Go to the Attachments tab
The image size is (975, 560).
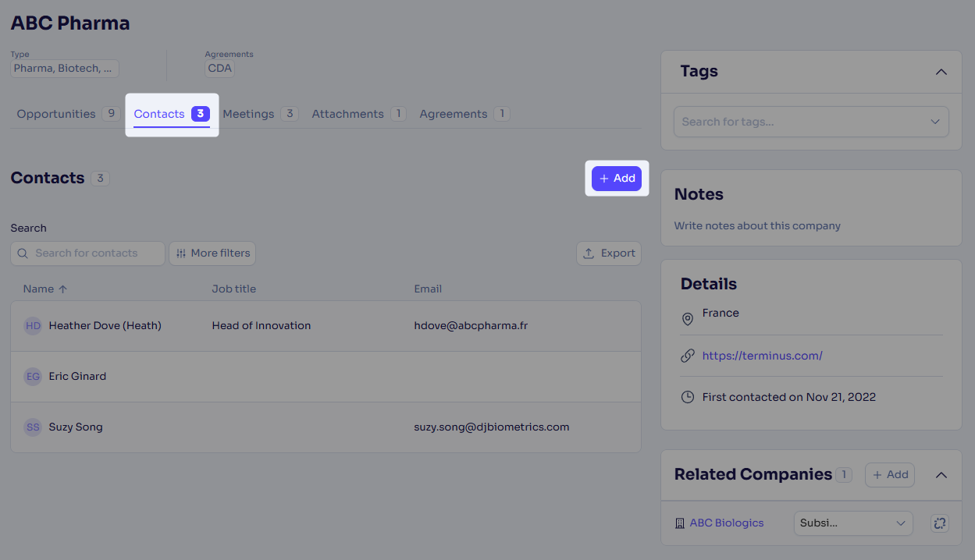click(x=347, y=114)
